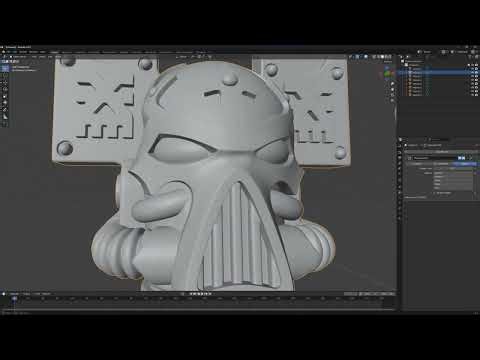Viewport: 480px width, 360px height.
Task: Open the viewport Select menu
Action: pyautogui.click(x=41, y=57)
